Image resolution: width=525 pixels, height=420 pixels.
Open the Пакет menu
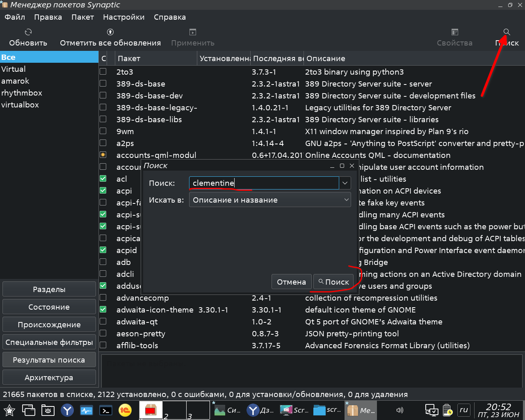coord(83,17)
